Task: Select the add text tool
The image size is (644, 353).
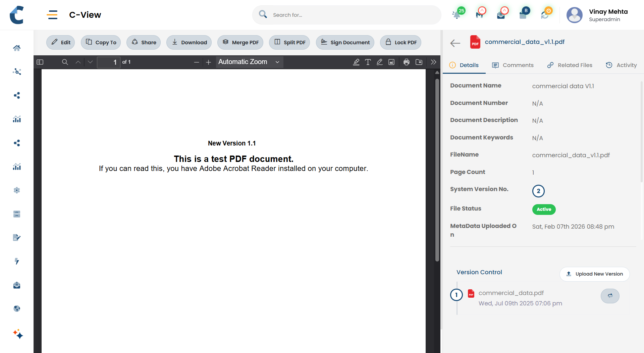Action: [368, 62]
